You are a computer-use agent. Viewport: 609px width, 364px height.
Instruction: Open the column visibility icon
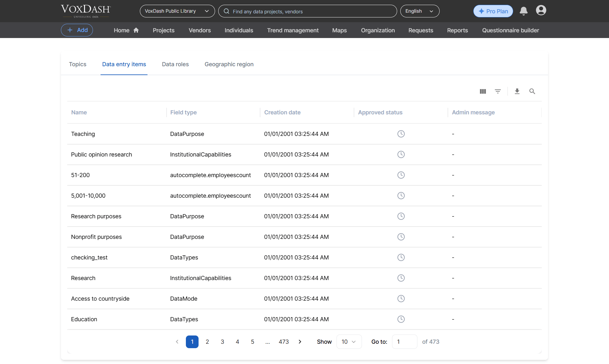pos(483,92)
